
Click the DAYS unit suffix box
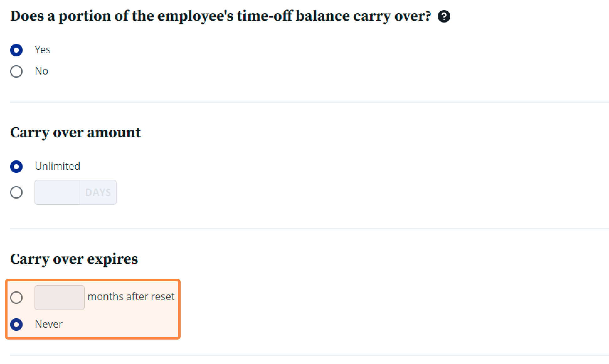[x=98, y=192]
